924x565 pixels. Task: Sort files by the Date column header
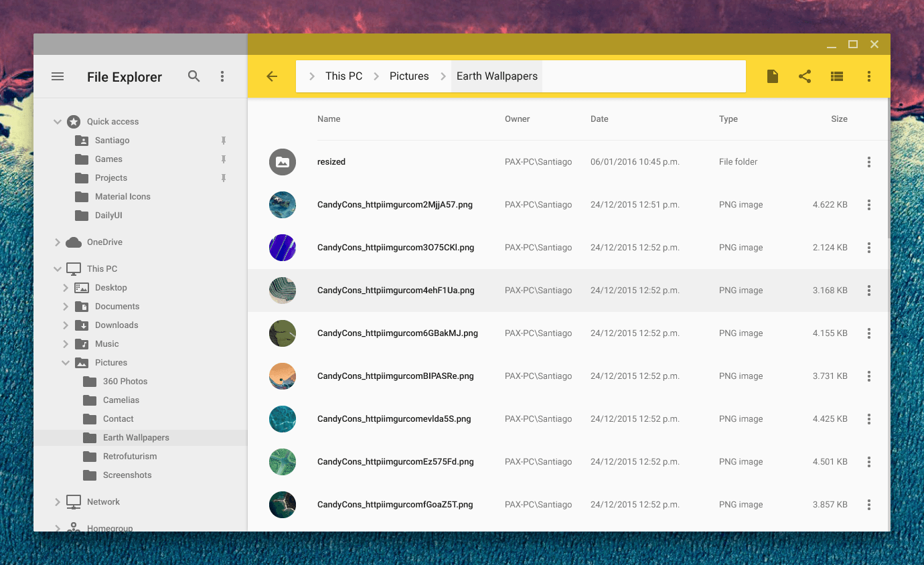(599, 119)
